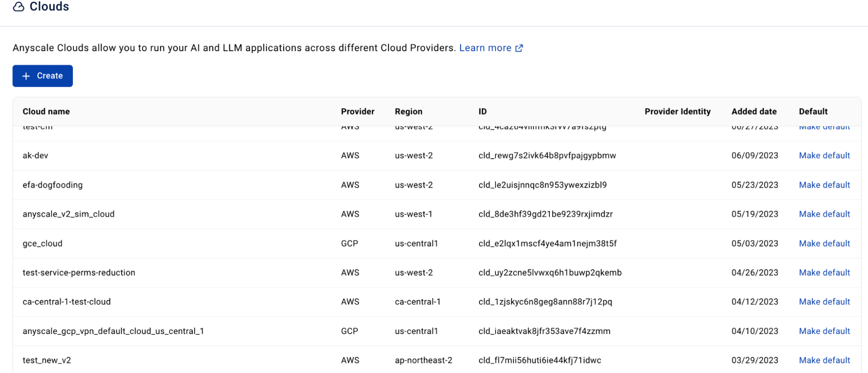Click ID cld_rewg7s2ivk64b8pvfpajgypbmw
The height and width of the screenshot is (373, 868).
(x=547, y=155)
